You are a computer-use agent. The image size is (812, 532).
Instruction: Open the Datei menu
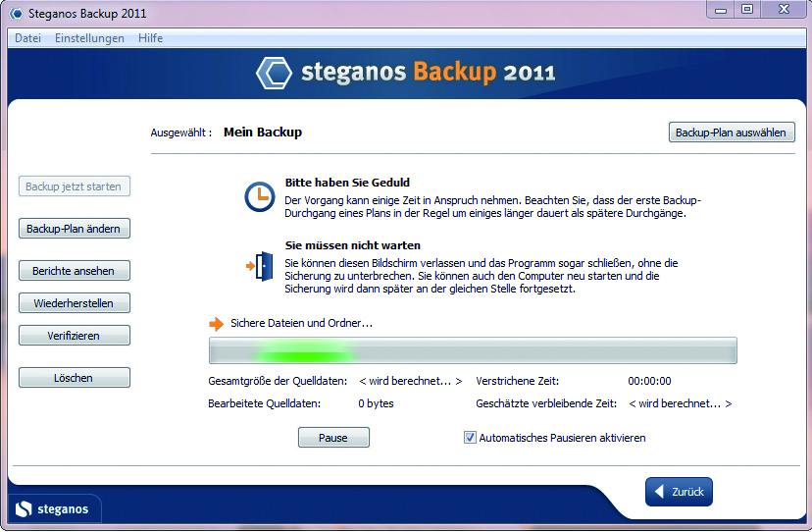pyautogui.click(x=28, y=38)
